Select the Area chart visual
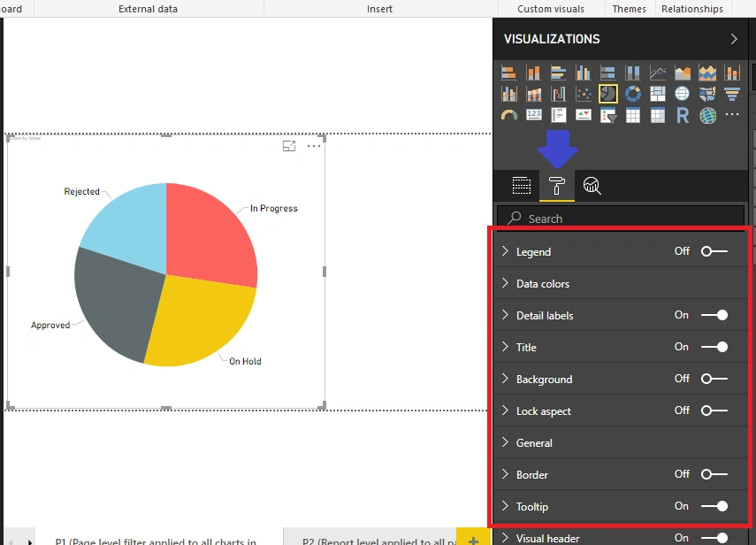Image resolution: width=756 pixels, height=545 pixels. tap(683, 73)
